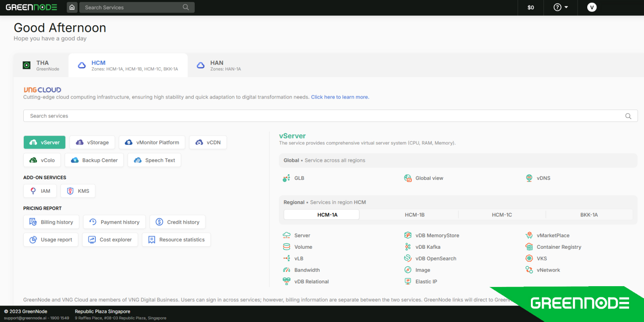Click the 'Click here to learn more' link

(x=340, y=97)
